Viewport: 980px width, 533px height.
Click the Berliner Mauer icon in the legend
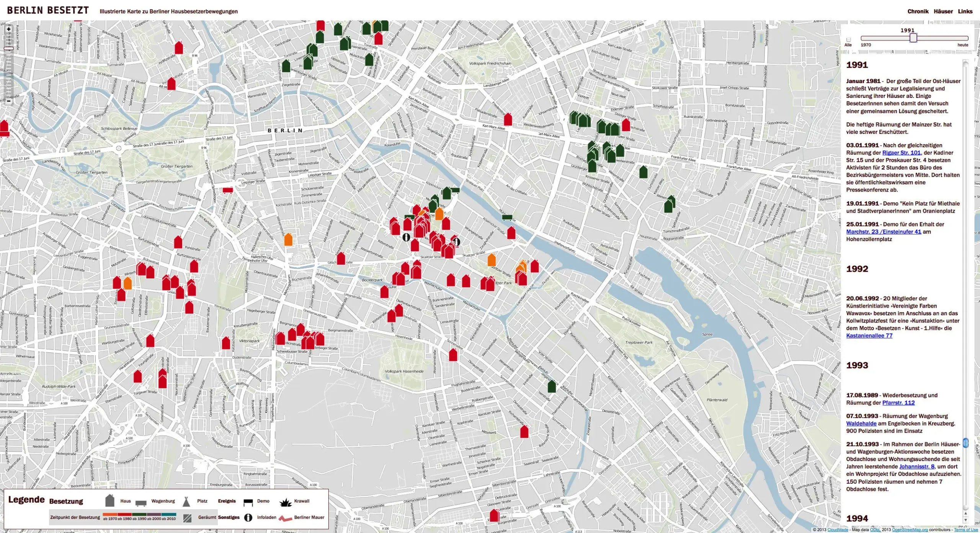pos(285,518)
